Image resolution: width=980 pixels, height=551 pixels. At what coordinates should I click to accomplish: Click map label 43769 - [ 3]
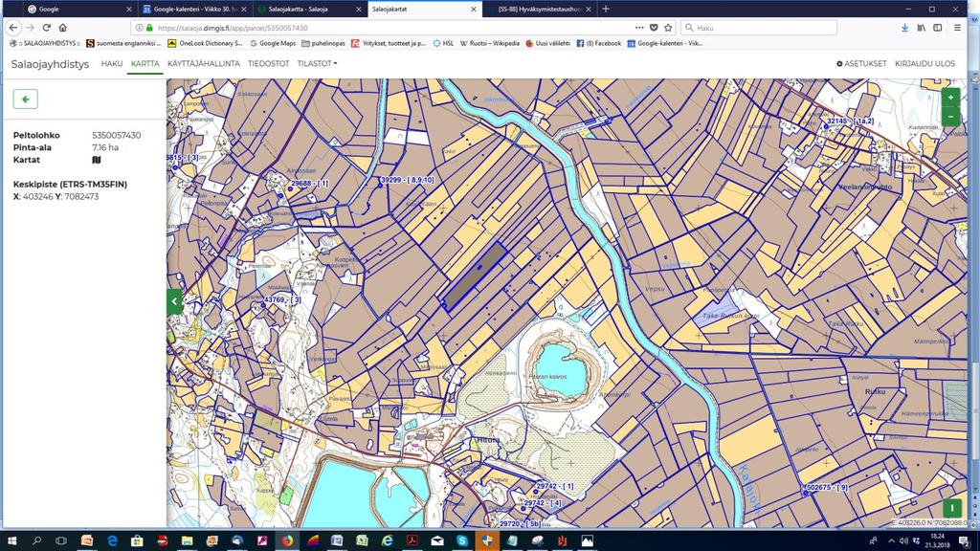(x=282, y=299)
